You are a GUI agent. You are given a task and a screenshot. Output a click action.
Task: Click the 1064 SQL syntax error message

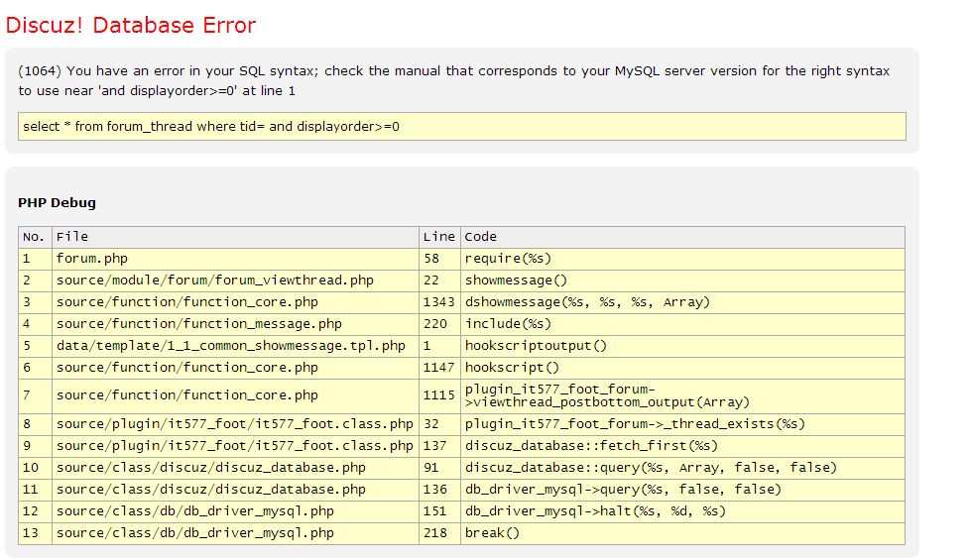(x=453, y=80)
